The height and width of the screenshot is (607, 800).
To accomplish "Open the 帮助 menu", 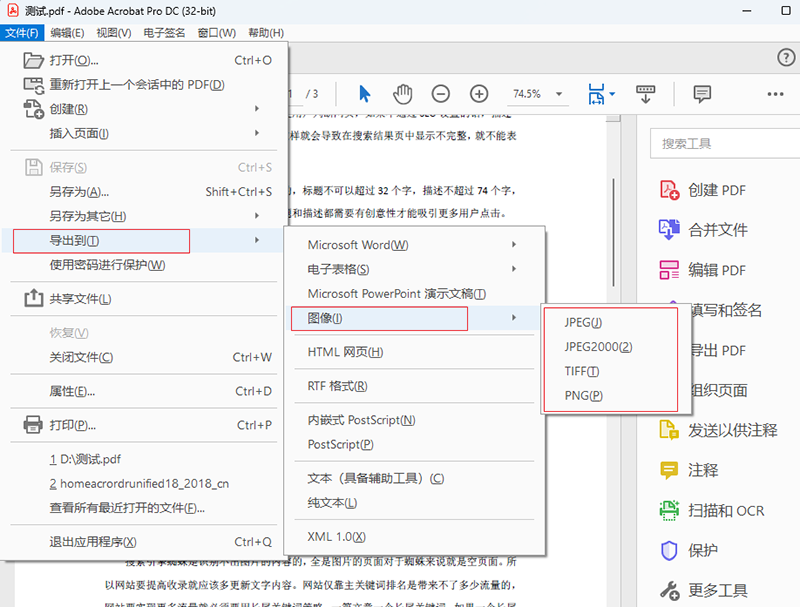I will coord(266,33).
